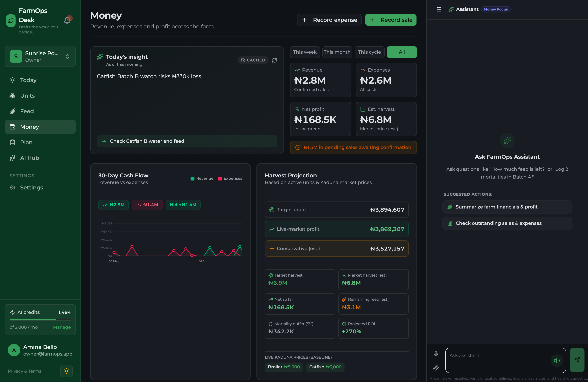Switch theme with the sun icon

(66, 371)
